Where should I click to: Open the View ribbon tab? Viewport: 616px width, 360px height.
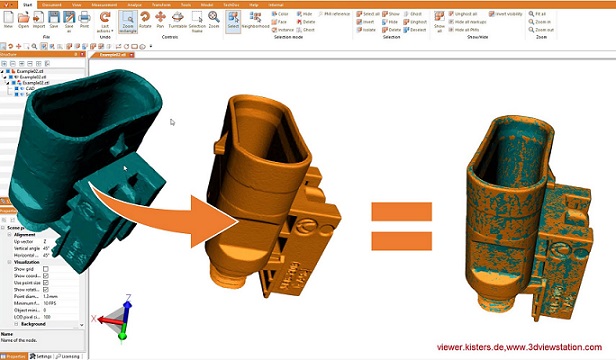77,5
